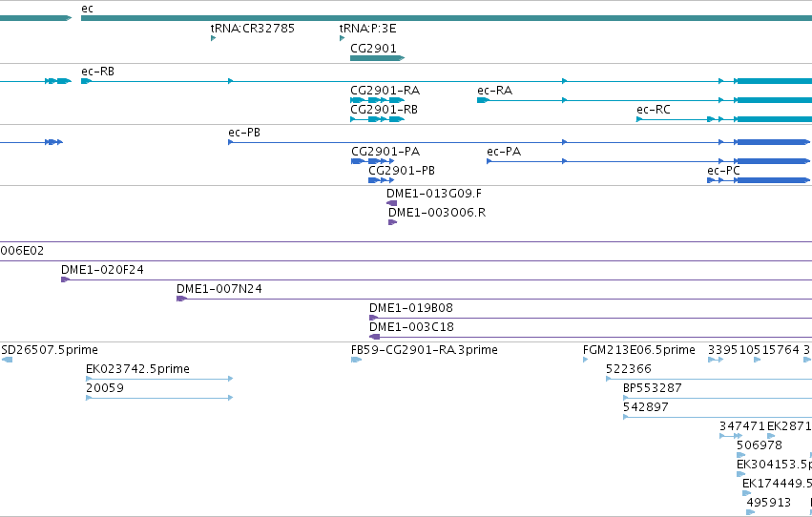Click the ec-RC transcript label

click(654, 110)
